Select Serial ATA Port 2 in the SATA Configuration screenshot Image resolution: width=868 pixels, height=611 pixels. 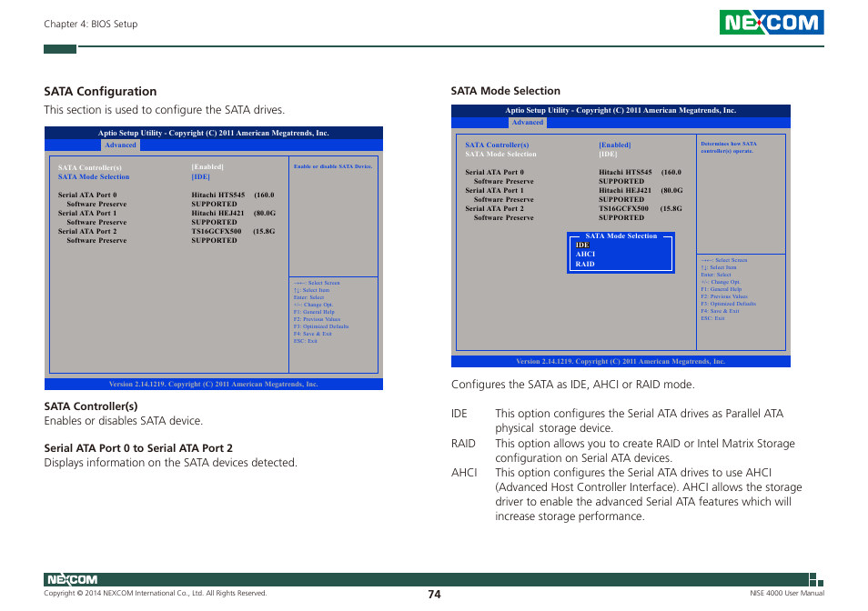click(x=87, y=232)
